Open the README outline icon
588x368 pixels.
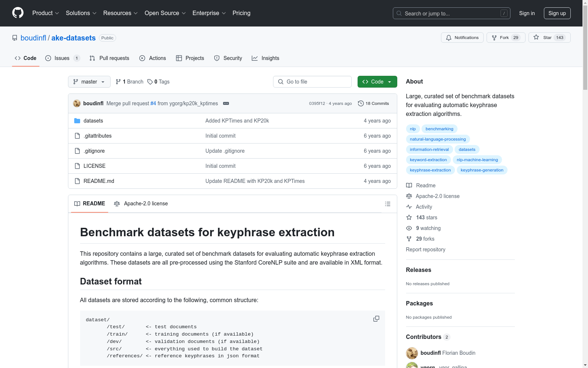point(388,204)
